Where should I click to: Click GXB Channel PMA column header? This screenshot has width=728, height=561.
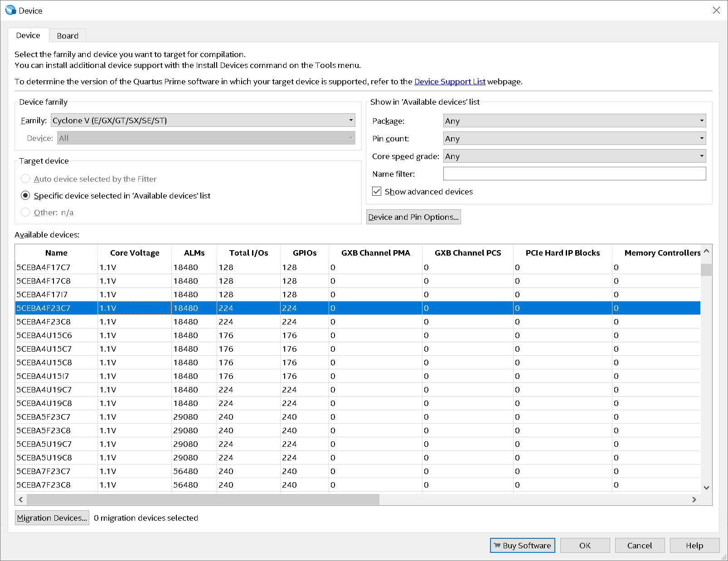pyautogui.click(x=375, y=253)
